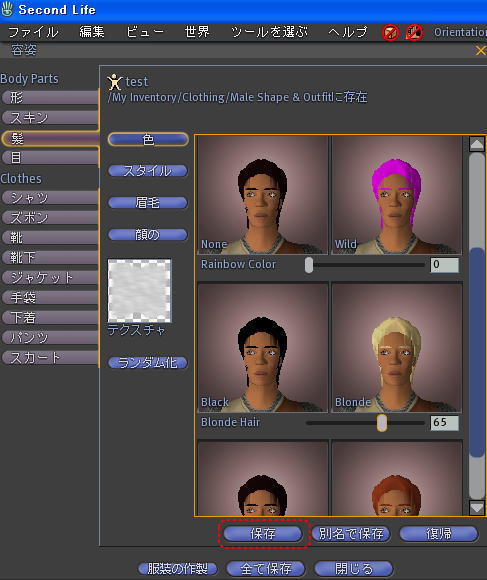Select the 髪 hair body part tab
This screenshot has height=580, width=487.
pyautogui.click(x=50, y=139)
